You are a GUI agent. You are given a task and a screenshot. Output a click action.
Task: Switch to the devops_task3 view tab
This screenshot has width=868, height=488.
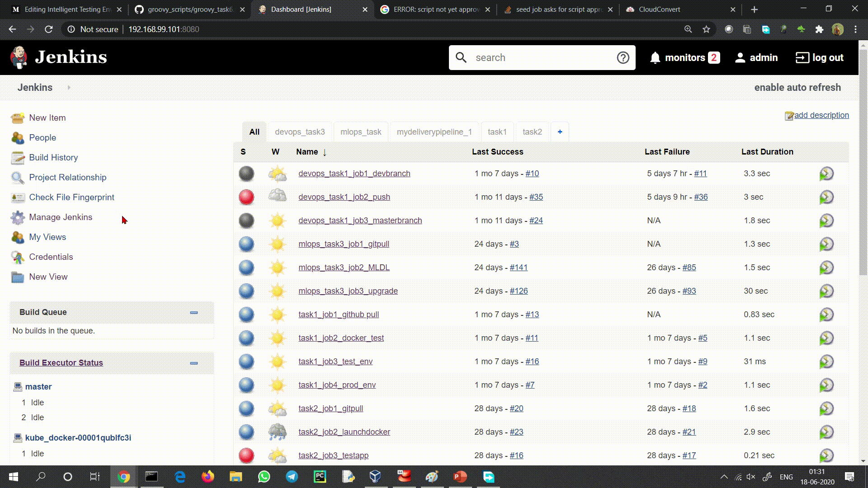[300, 132]
